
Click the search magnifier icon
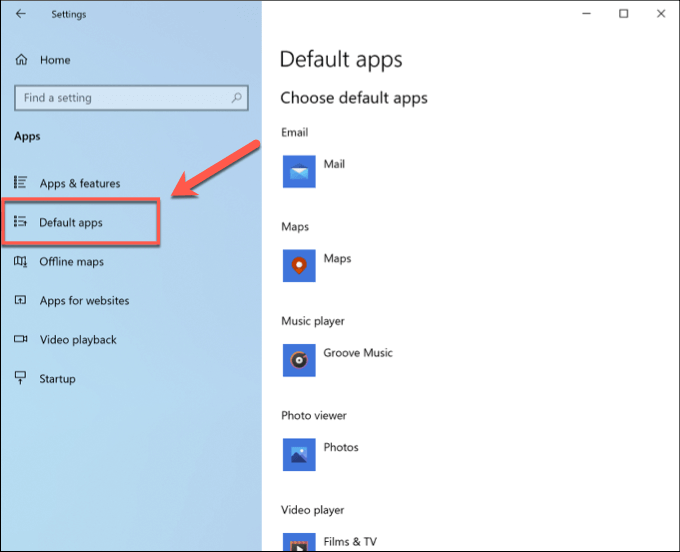coord(236,98)
